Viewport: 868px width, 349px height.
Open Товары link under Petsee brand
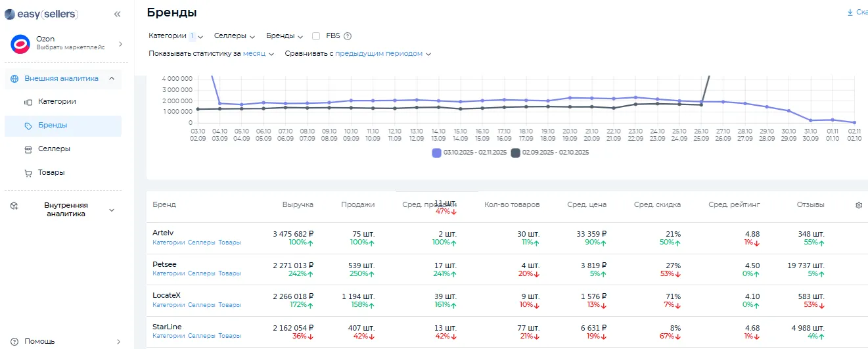229,273
